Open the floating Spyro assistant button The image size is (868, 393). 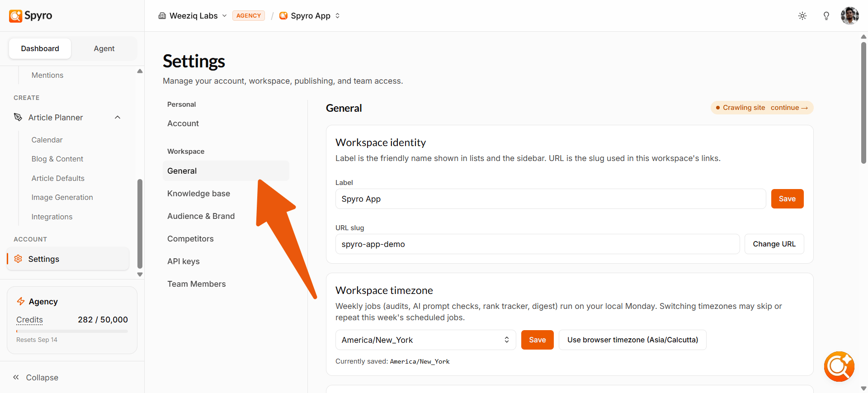pyautogui.click(x=839, y=366)
